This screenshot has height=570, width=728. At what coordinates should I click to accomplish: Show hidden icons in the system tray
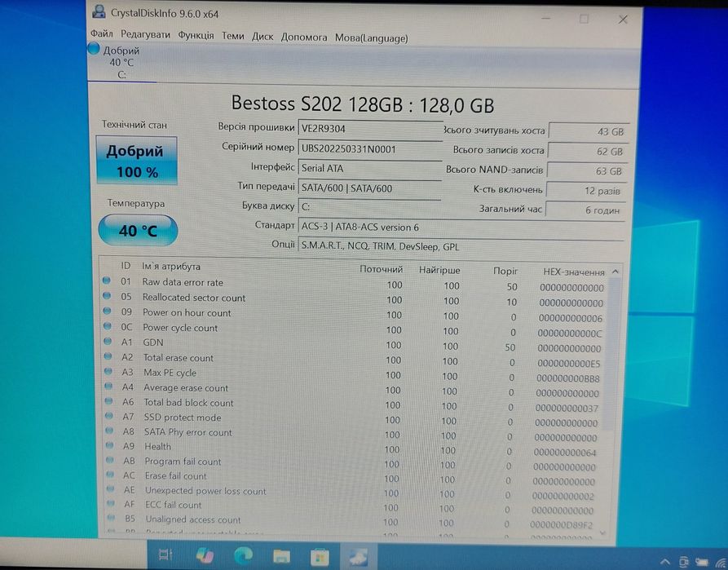click(x=665, y=562)
